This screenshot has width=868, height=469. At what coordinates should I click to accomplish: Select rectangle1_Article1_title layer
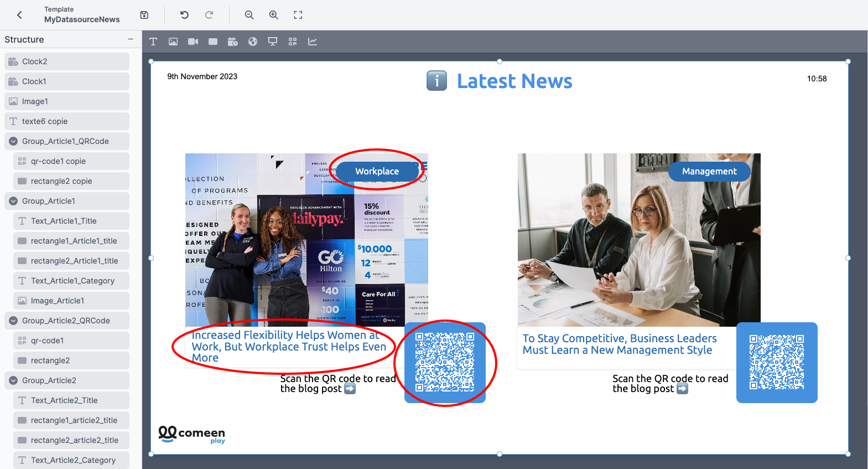click(71, 241)
